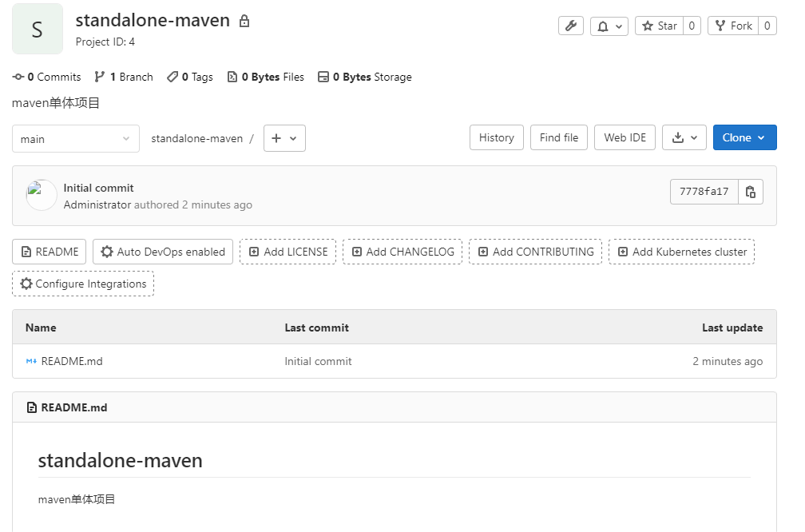Click Add CONTRIBUTING

(x=535, y=252)
